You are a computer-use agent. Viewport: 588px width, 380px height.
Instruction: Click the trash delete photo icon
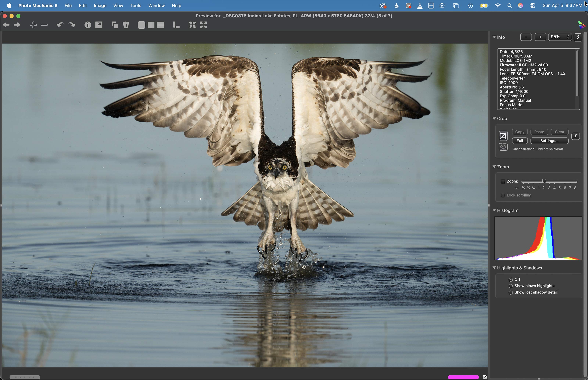[x=126, y=25]
